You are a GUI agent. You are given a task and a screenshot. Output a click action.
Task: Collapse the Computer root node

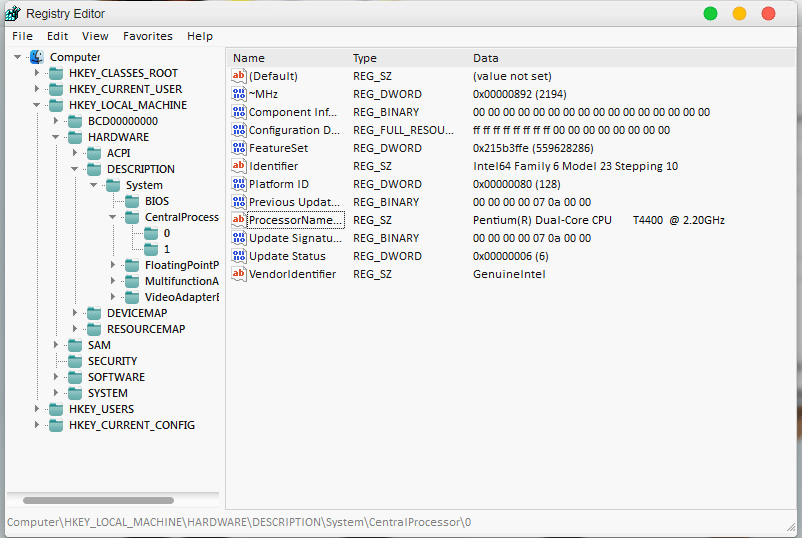17,57
